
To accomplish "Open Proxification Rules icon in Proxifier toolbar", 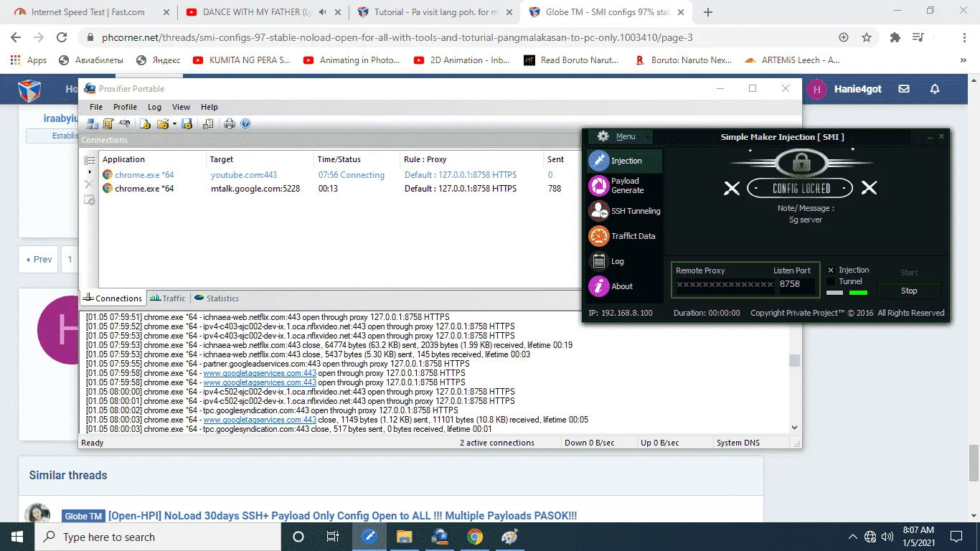I will [108, 124].
